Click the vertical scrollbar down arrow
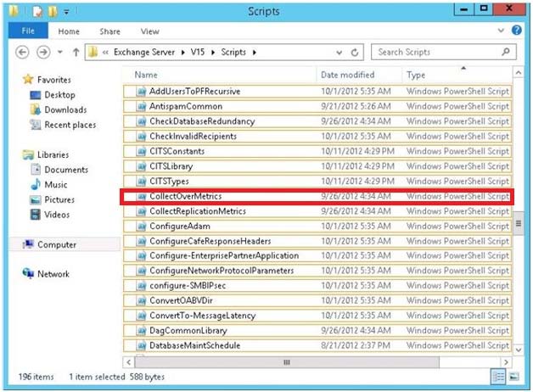This screenshot has height=392, width=533. click(519, 350)
